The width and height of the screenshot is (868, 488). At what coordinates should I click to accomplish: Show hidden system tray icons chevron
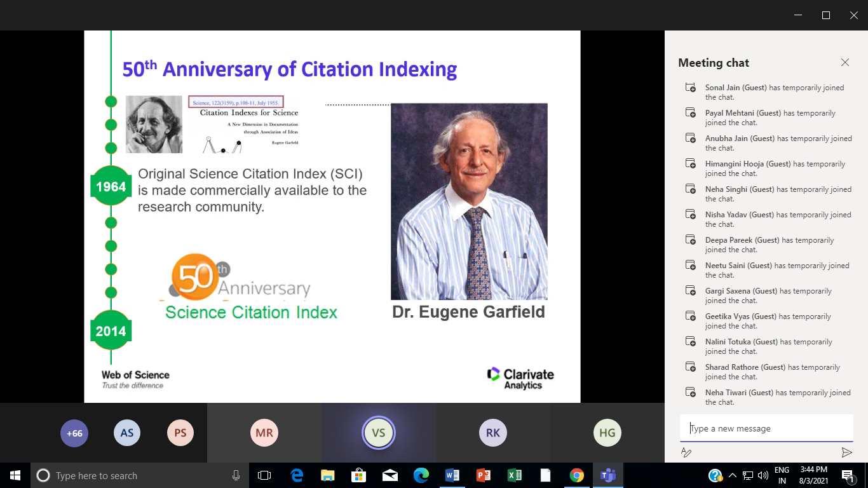[x=732, y=475]
